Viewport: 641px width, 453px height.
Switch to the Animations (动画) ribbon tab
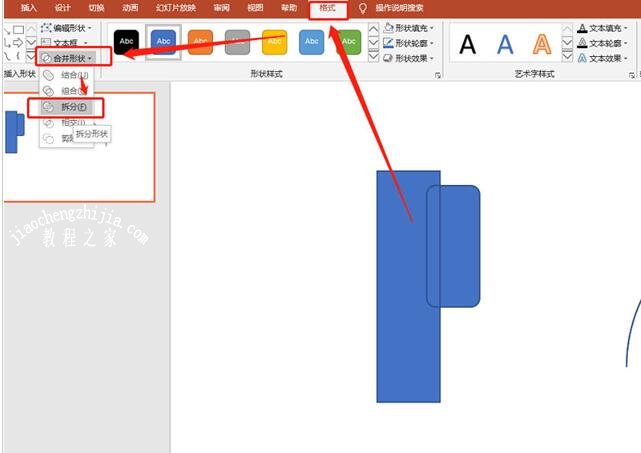coord(130,8)
